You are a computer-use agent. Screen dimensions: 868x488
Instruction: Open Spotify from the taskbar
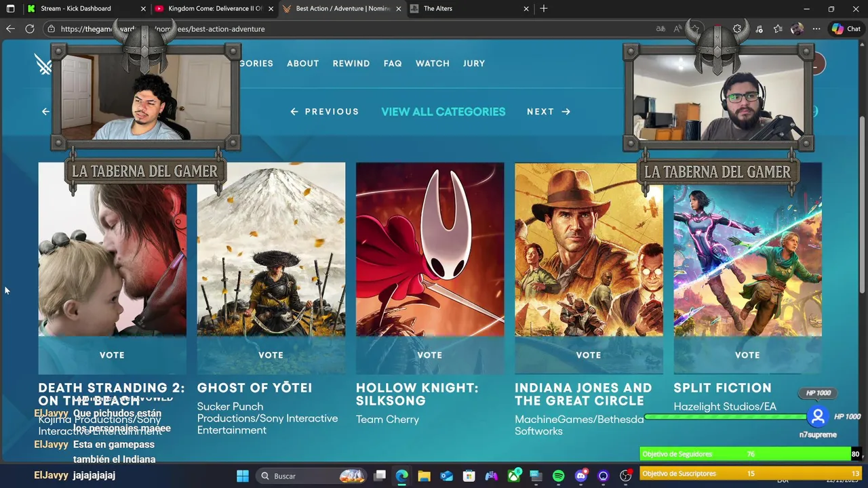559,476
